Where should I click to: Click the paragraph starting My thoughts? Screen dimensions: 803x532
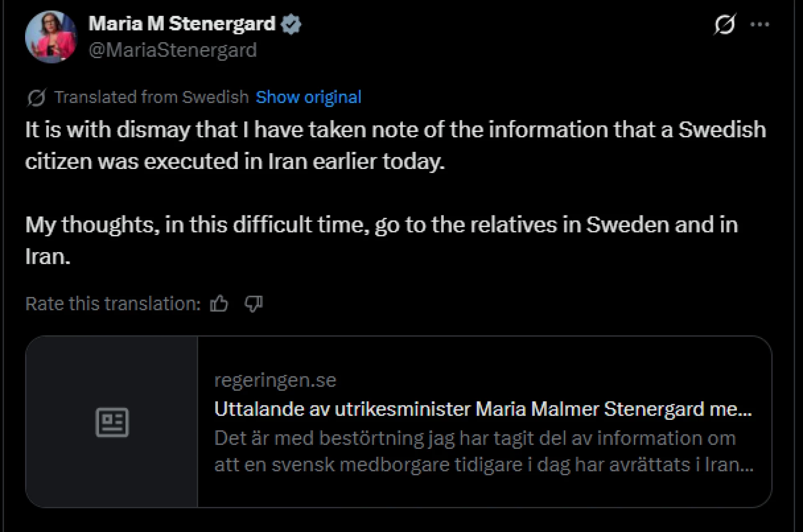pos(381,225)
